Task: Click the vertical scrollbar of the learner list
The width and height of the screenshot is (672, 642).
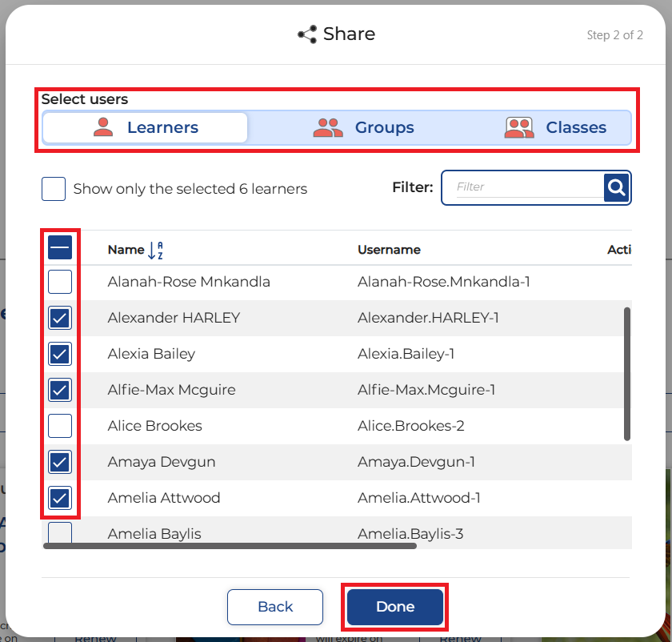Action: (x=627, y=373)
